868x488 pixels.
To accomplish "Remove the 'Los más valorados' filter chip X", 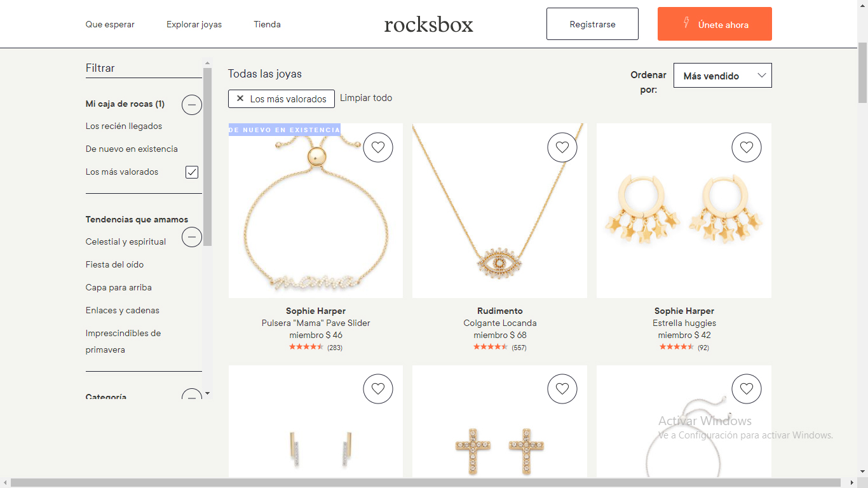I will click(240, 98).
